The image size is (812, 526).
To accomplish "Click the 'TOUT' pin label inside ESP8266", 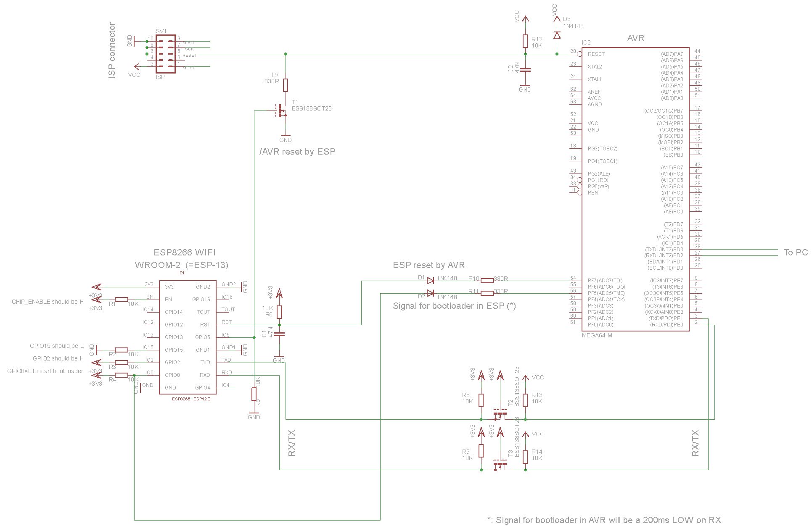I will click(x=204, y=312).
